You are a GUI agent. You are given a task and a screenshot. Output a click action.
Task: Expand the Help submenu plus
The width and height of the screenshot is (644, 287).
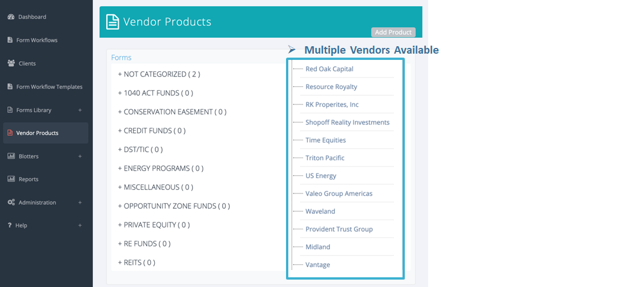(80, 225)
